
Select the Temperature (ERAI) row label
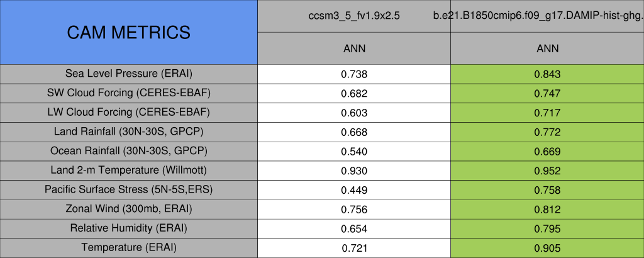tap(128, 248)
